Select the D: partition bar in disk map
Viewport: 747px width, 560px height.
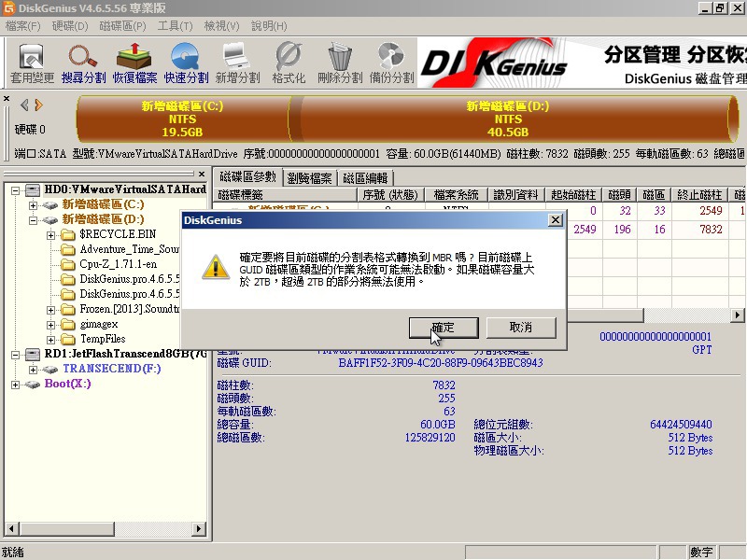coord(507,119)
